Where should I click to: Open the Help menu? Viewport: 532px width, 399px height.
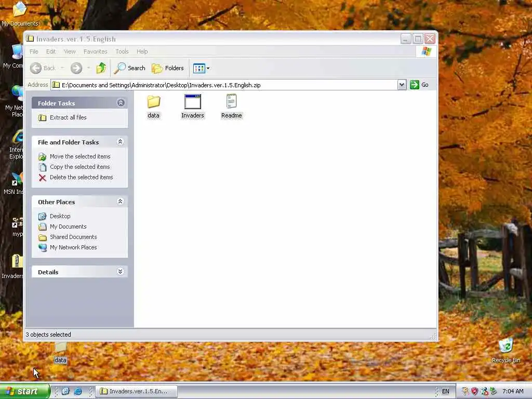(142, 51)
